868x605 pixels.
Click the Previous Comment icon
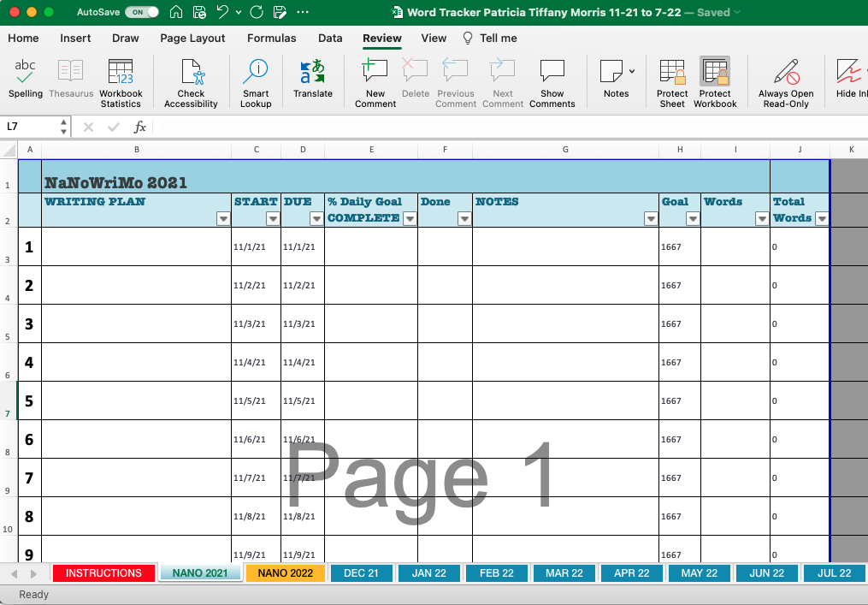point(456,70)
